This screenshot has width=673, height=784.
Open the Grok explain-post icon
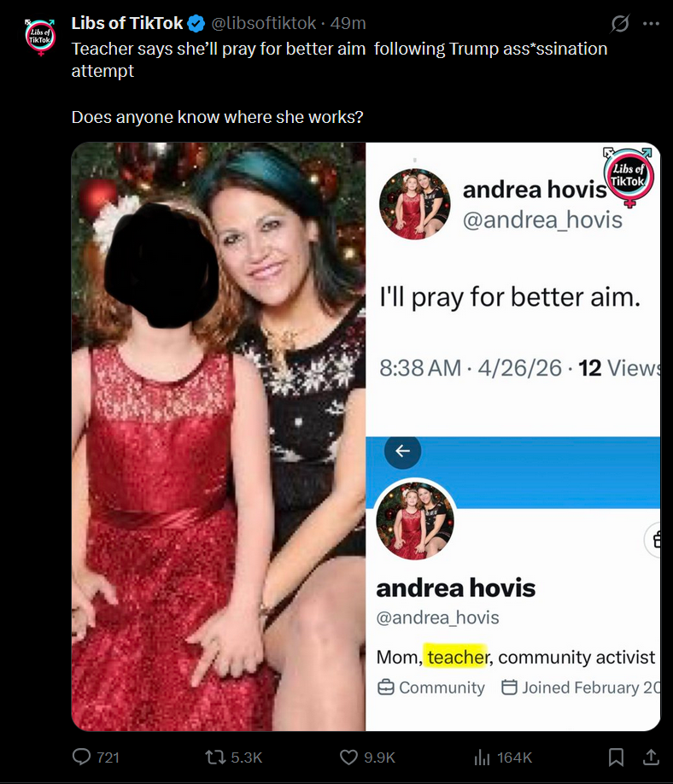click(620, 23)
